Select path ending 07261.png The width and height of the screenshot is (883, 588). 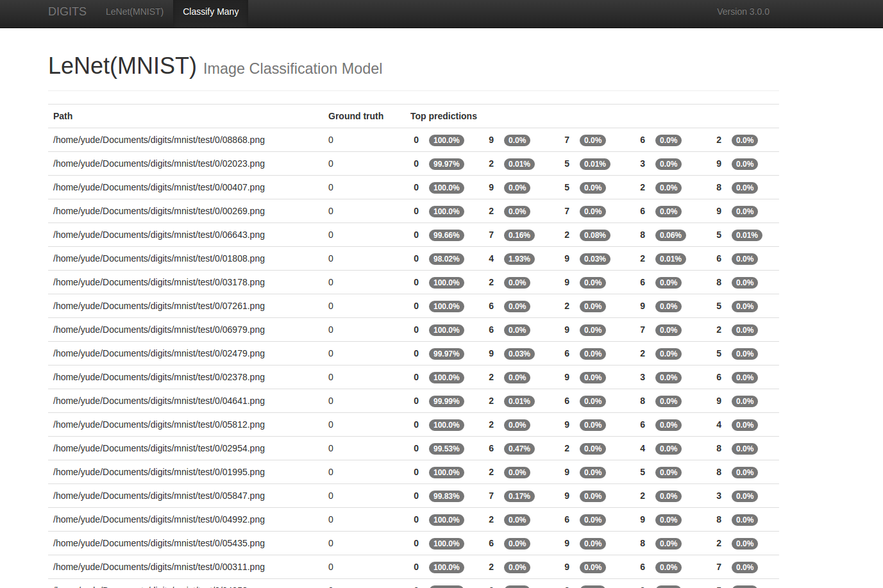point(159,306)
